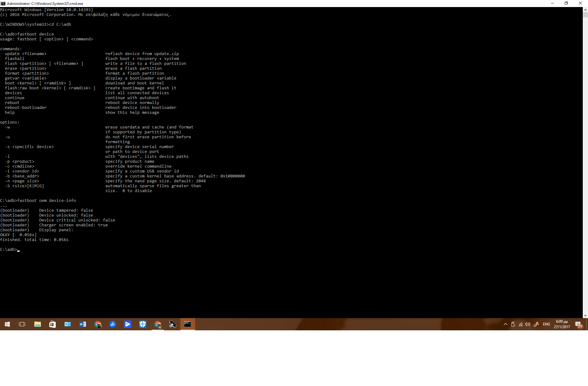Open Windows Defender shield icon
Viewport: 588px width, 386px height.
[x=143, y=324]
